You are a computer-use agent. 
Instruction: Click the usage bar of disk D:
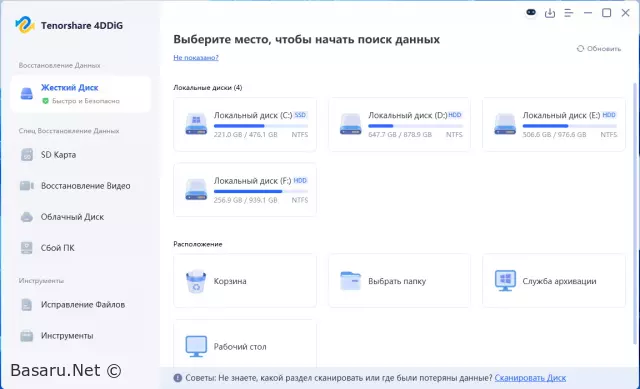(x=416, y=126)
